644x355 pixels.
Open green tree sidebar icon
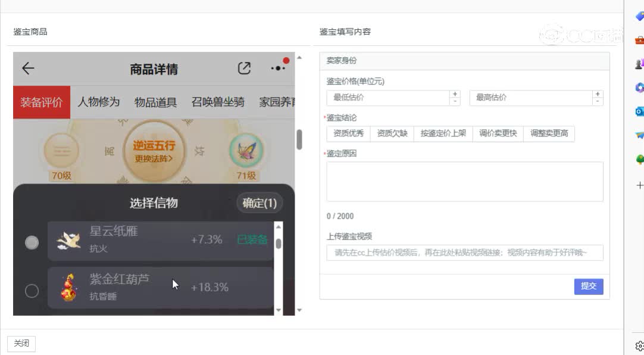[639, 160]
